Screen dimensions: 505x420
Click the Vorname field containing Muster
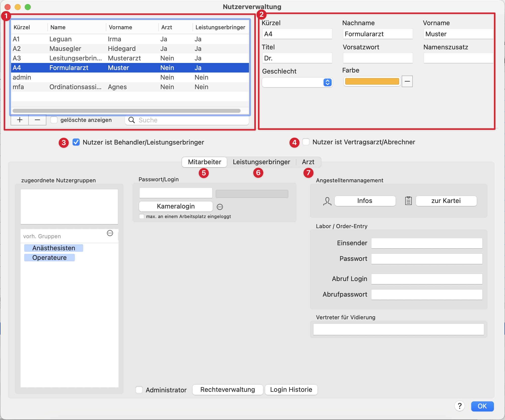458,34
